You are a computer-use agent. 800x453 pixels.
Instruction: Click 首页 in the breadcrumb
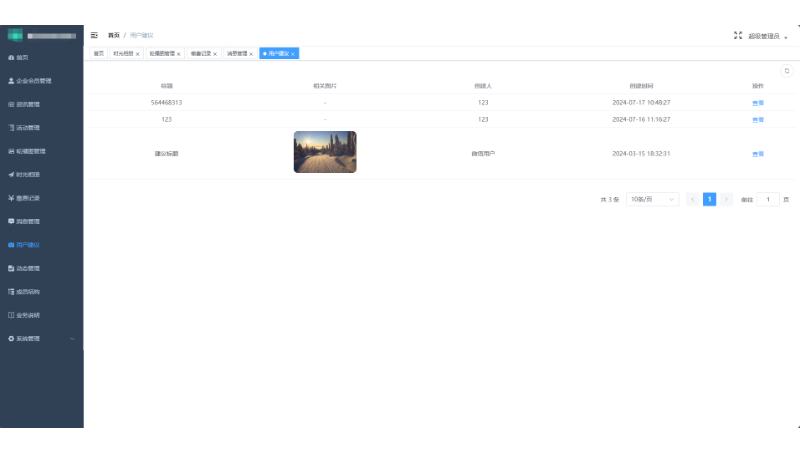point(113,35)
